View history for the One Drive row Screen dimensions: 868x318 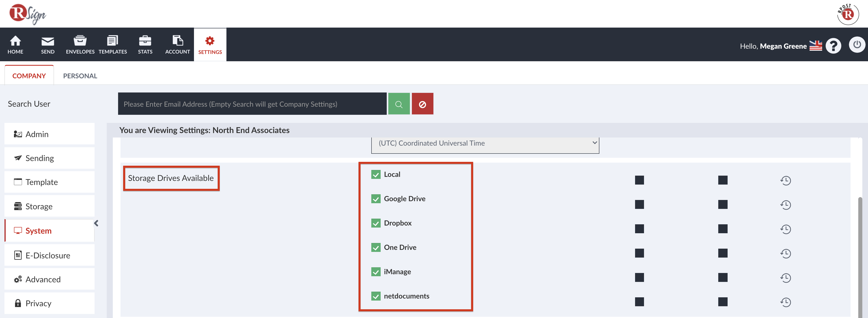click(785, 253)
